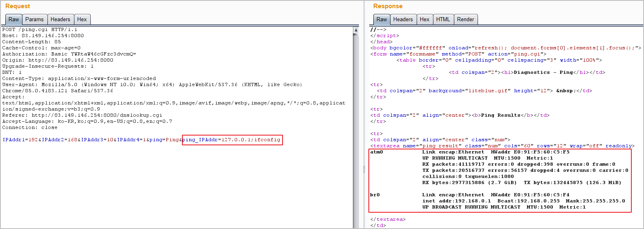Click the 'Content-Length: 85' header line
644x229 pixels.
[x=31, y=42]
